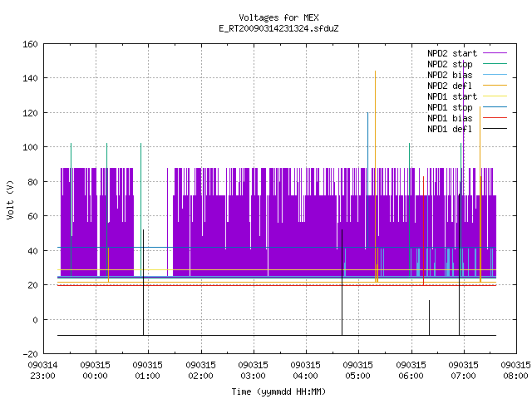This screenshot has width=532, height=399.
Task: Click the 090314 23:00 time axis tick label
Action: click(42, 370)
